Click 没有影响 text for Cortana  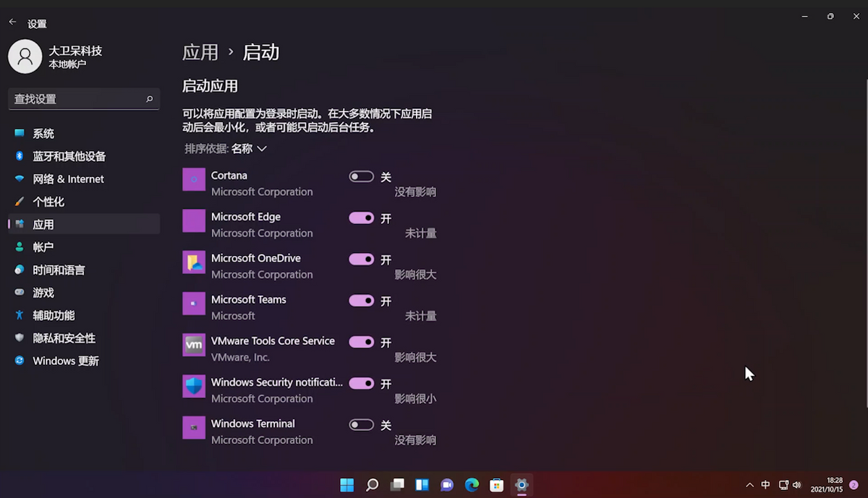[415, 192]
